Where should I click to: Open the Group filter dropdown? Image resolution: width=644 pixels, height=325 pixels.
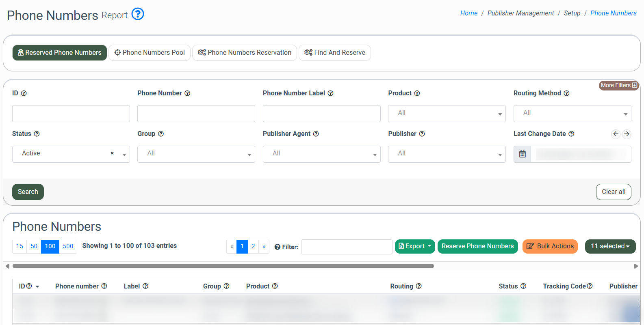pyautogui.click(x=196, y=154)
